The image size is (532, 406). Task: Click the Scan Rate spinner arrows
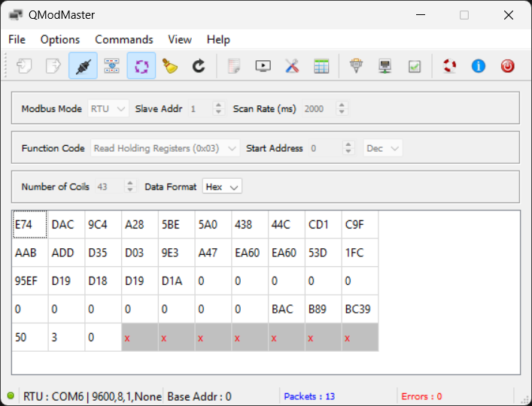click(x=342, y=108)
